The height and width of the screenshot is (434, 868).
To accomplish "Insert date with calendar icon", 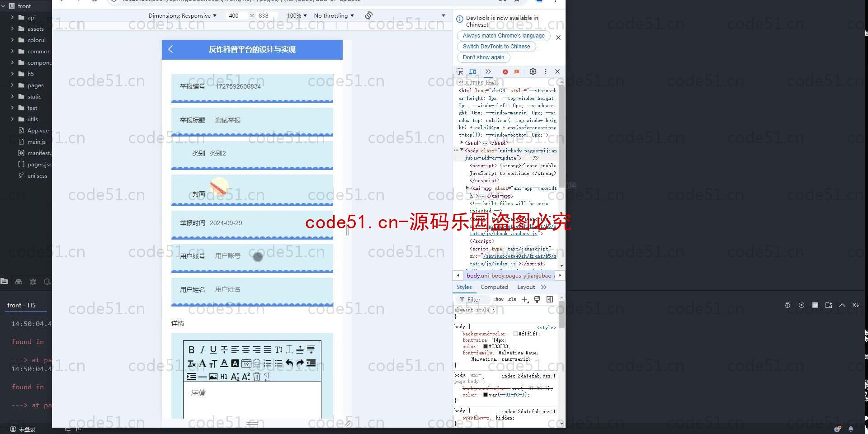I will 246,363.
